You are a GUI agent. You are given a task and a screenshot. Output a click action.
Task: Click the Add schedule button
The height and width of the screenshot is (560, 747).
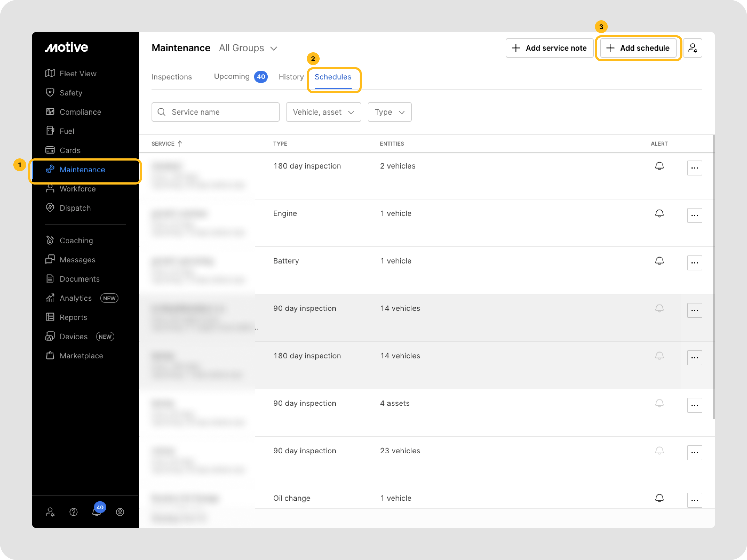pos(638,48)
